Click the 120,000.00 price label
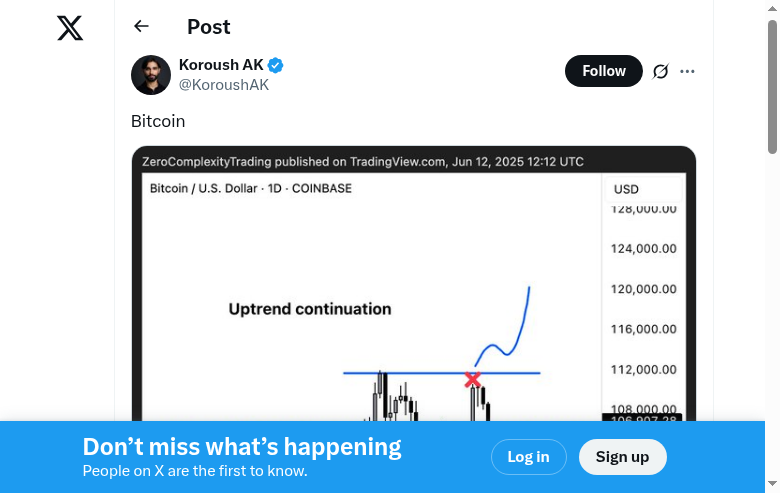 tap(644, 289)
